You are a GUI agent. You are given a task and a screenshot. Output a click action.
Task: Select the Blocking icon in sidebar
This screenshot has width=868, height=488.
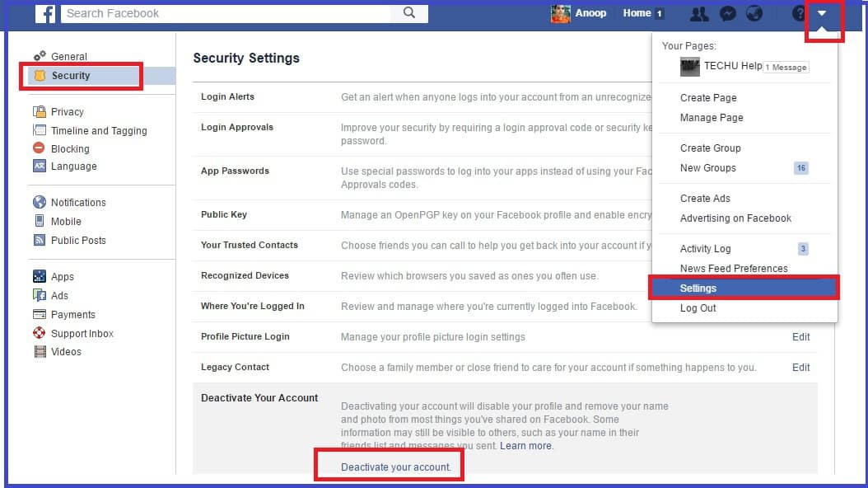[x=39, y=148]
